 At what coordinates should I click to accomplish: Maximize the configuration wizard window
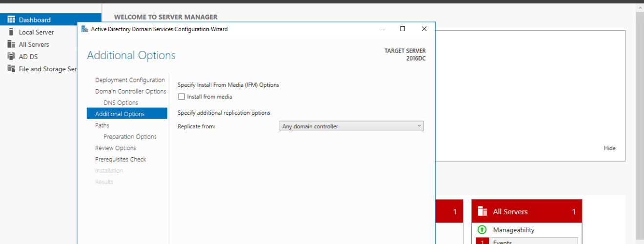(x=402, y=29)
